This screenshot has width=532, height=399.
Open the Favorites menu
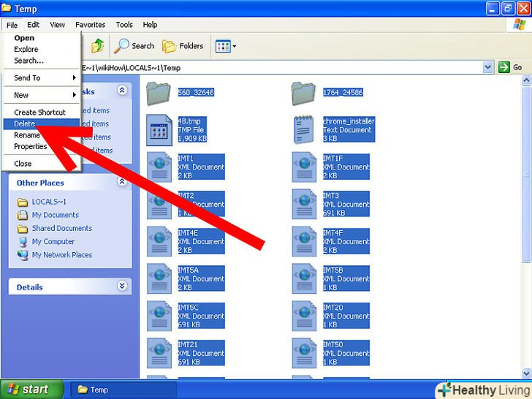tap(90, 25)
